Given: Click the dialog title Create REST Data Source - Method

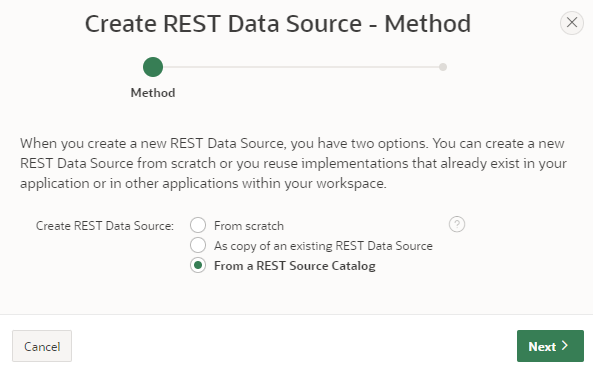Looking at the screenshot, I should 278,24.
